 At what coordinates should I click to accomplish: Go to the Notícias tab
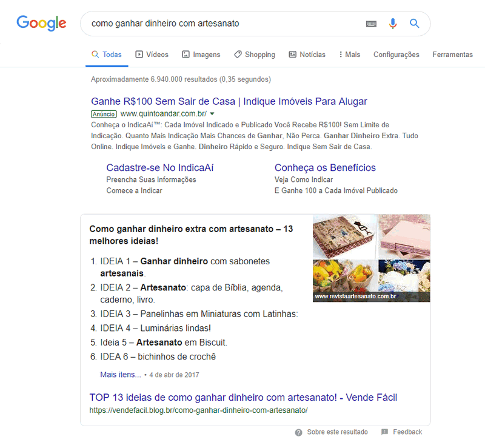(x=307, y=55)
